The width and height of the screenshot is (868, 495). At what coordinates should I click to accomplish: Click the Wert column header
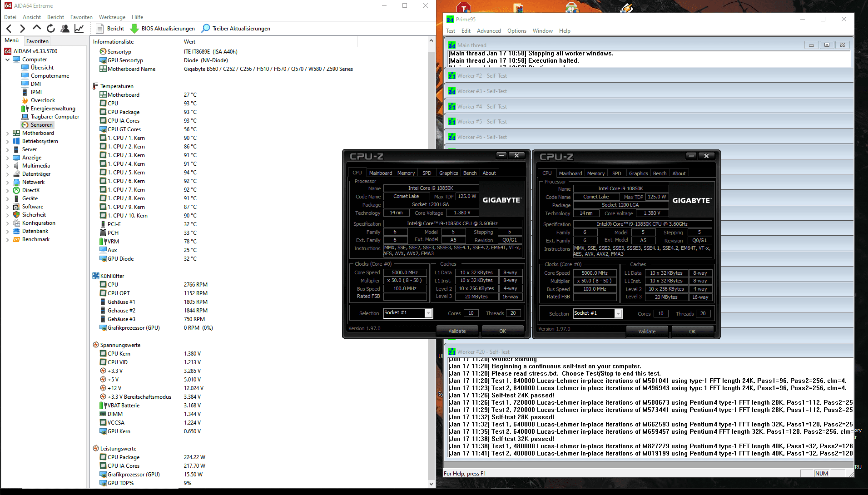pos(269,42)
